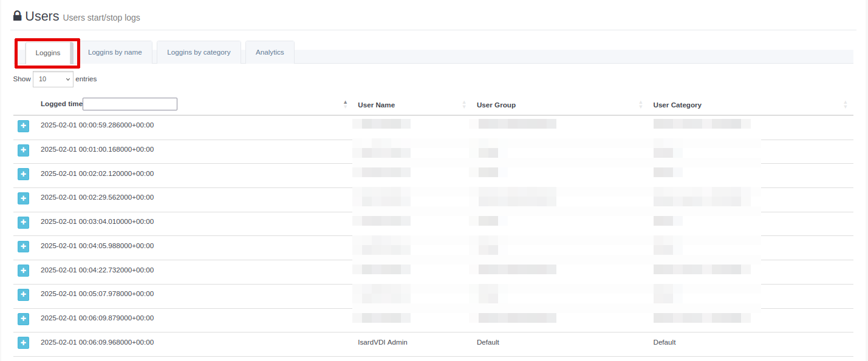Click plus icon for 00:04:22.732000 entry
The width and height of the screenshot is (868, 361).
pyautogui.click(x=23, y=271)
